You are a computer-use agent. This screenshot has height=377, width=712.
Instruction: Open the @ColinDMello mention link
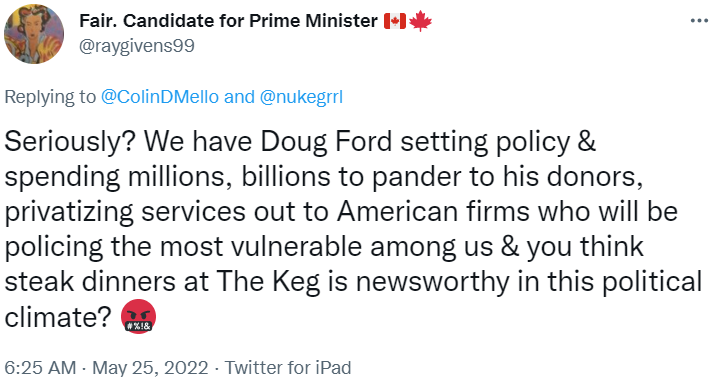click(x=159, y=97)
